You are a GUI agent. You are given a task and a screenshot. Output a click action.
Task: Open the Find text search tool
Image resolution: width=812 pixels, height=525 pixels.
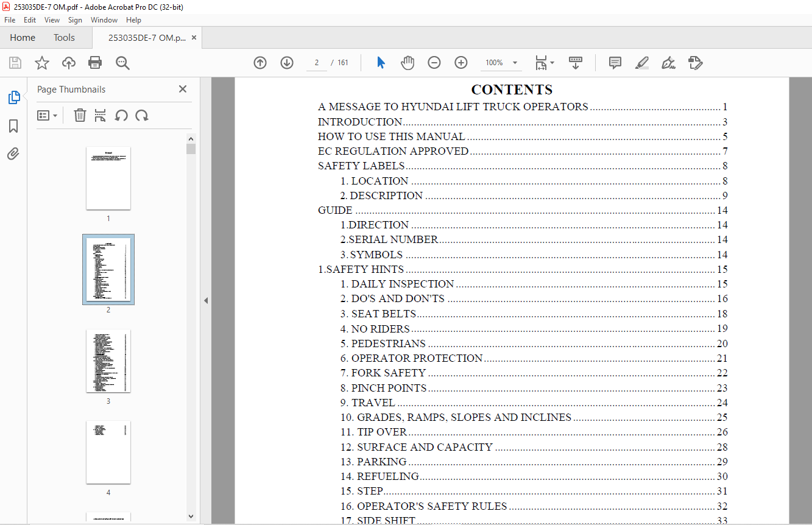pyautogui.click(x=122, y=63)
